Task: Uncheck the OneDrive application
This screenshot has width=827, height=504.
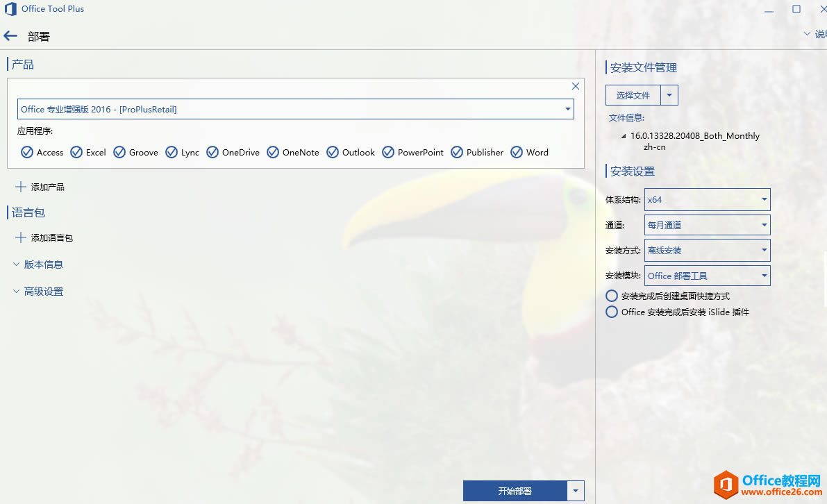Action: click(212, 152)
